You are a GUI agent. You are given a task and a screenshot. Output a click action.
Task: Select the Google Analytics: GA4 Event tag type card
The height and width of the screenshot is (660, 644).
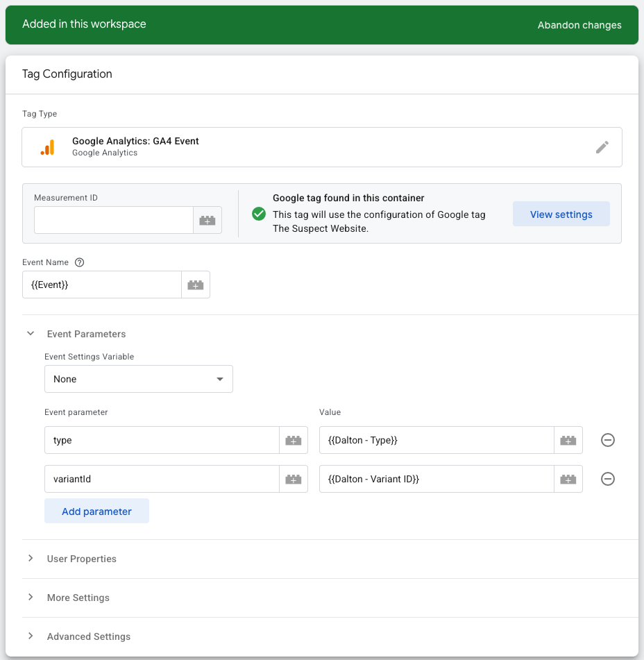click(x=322, y=147)
